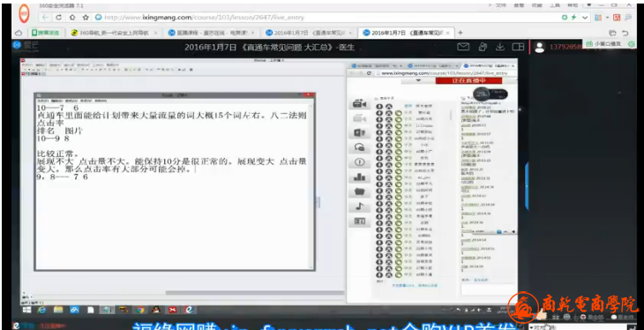
Task: Click the music note icon in sidebar
Action: tap(359, 206)
